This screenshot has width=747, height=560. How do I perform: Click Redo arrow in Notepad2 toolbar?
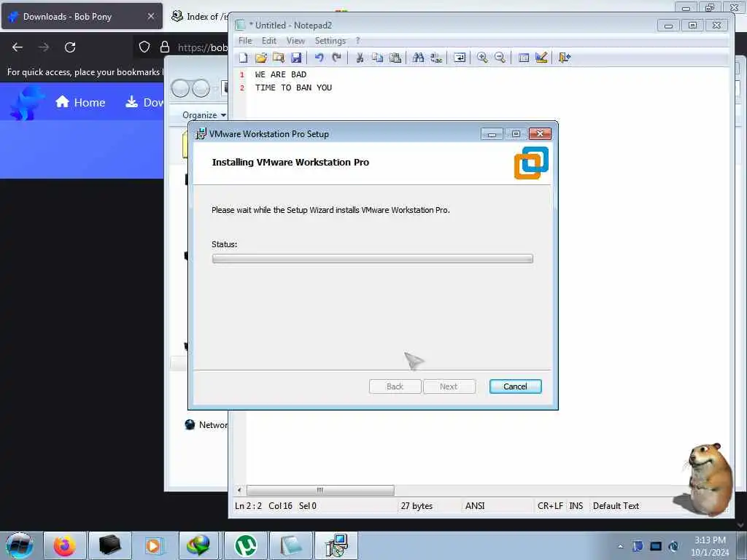337,58
